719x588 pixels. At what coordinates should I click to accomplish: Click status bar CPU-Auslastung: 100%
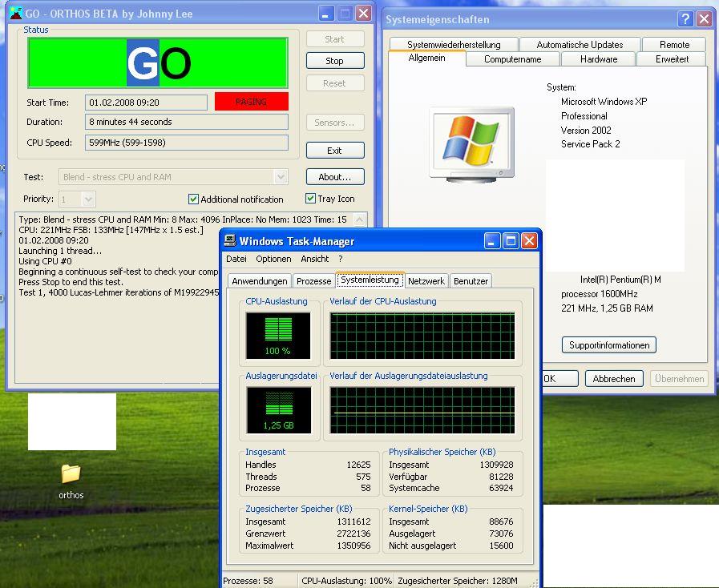pyautogui.click(x=346, y=581)
